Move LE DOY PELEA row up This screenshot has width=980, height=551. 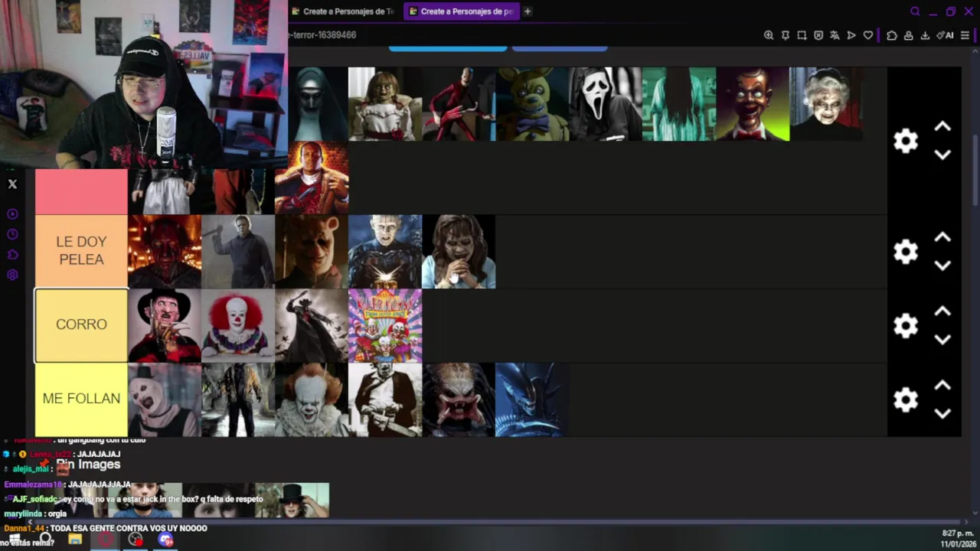pos(942,238)
